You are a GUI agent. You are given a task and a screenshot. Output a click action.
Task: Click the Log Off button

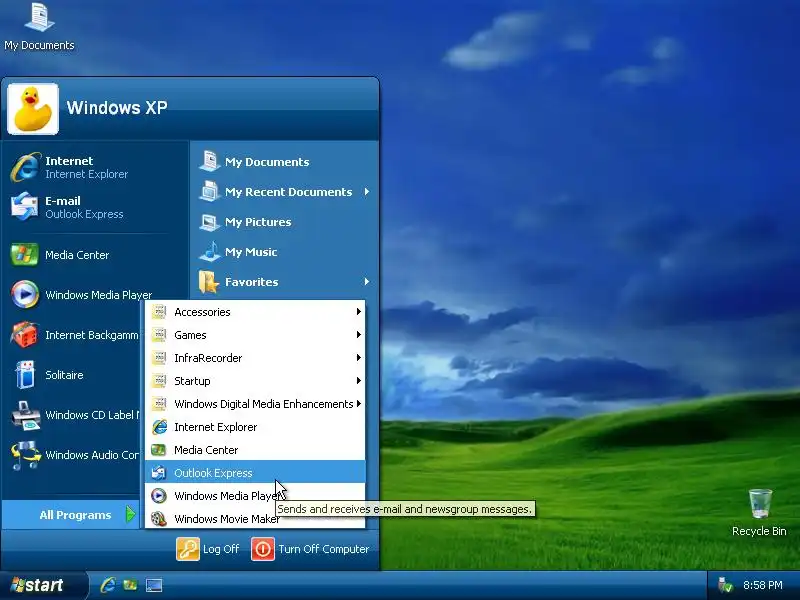pos(208,549)
